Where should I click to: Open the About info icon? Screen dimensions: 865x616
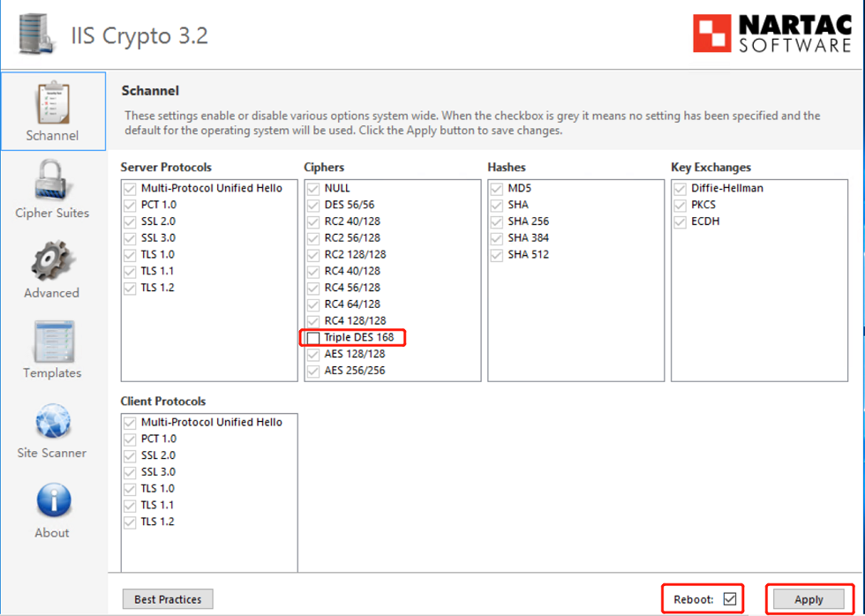pos(54,500)
